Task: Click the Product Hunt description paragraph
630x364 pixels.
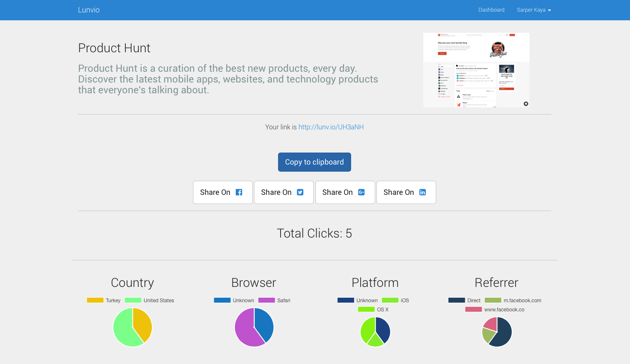Action: [228, 79]
